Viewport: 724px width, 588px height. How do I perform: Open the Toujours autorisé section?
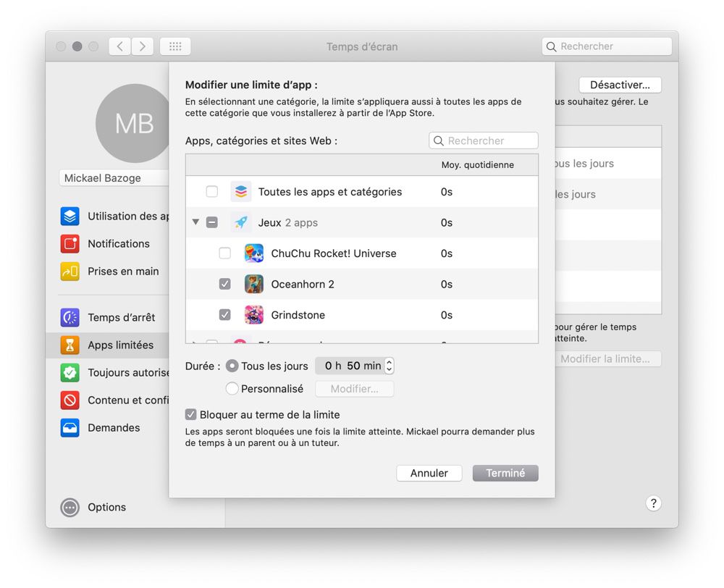[128, 373]
